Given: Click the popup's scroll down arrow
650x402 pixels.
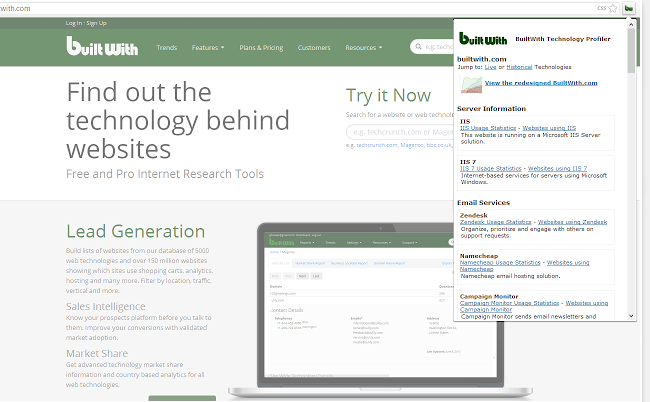Looking at the screenshot, I should (x=631, y=315).
